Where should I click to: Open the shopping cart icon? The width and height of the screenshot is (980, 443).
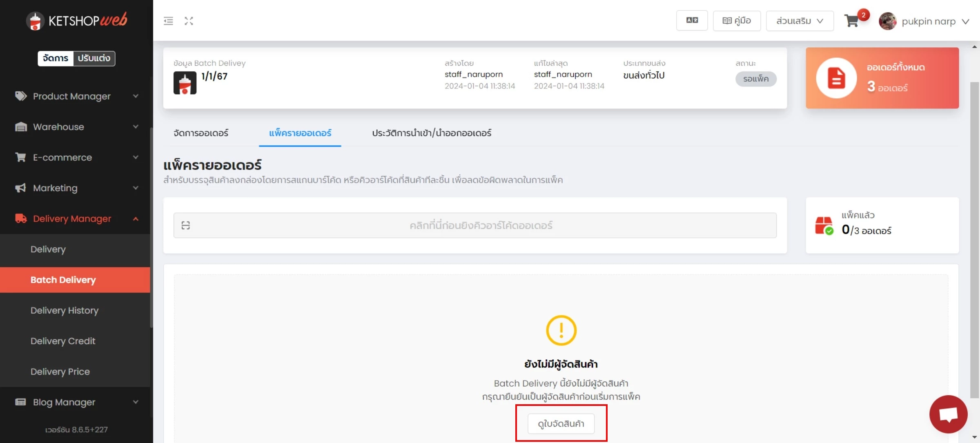(852, 21)
